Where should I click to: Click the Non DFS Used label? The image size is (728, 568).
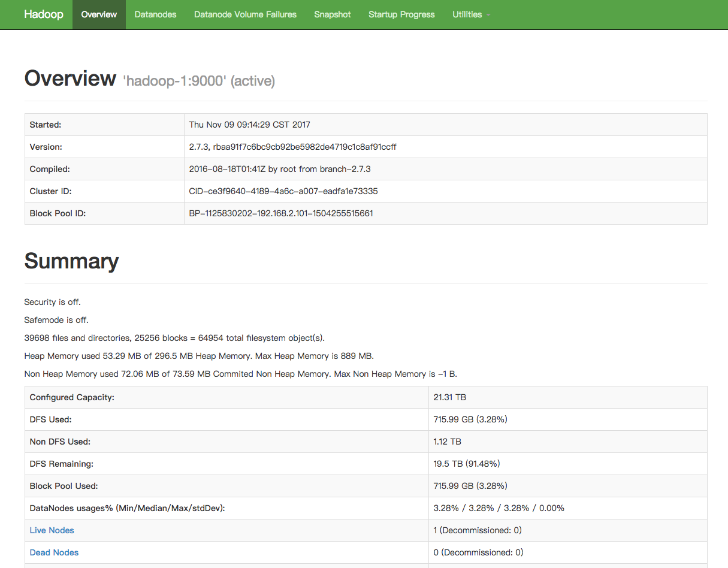click(60, 442)
